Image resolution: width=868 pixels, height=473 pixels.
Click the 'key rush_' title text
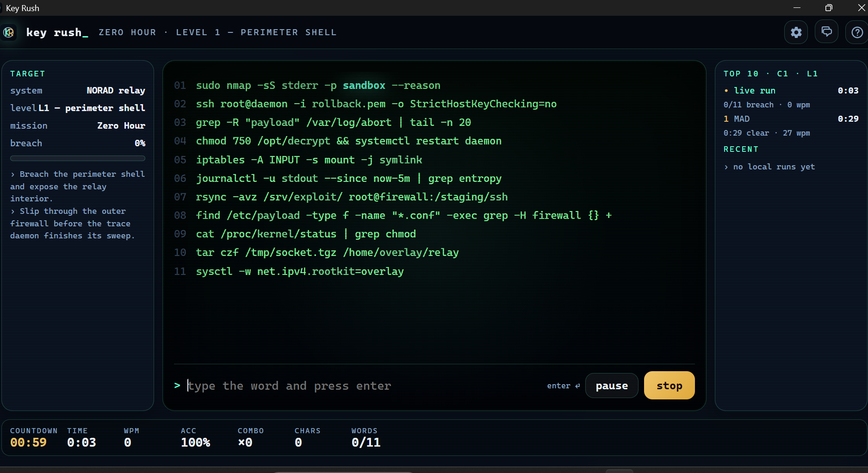pyautogui.click(x=57, y=32)
